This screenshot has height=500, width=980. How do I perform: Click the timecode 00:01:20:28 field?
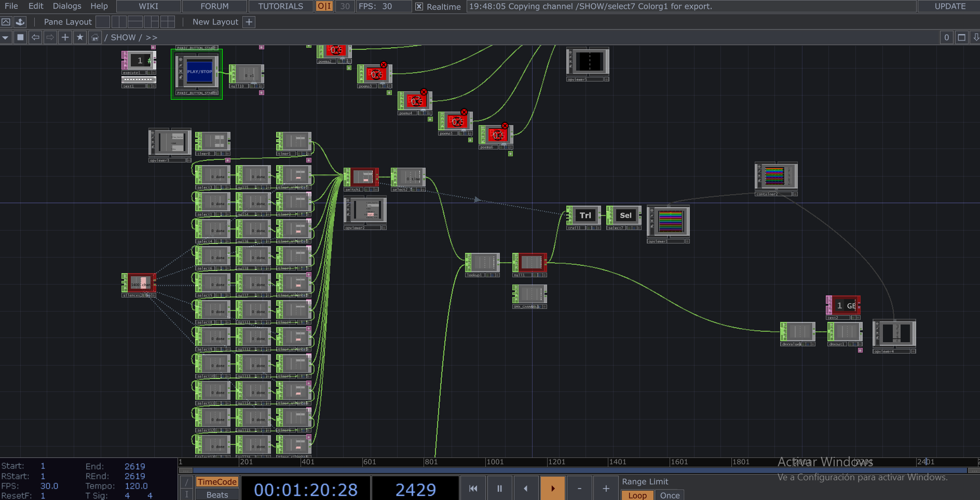click(306, 489)
